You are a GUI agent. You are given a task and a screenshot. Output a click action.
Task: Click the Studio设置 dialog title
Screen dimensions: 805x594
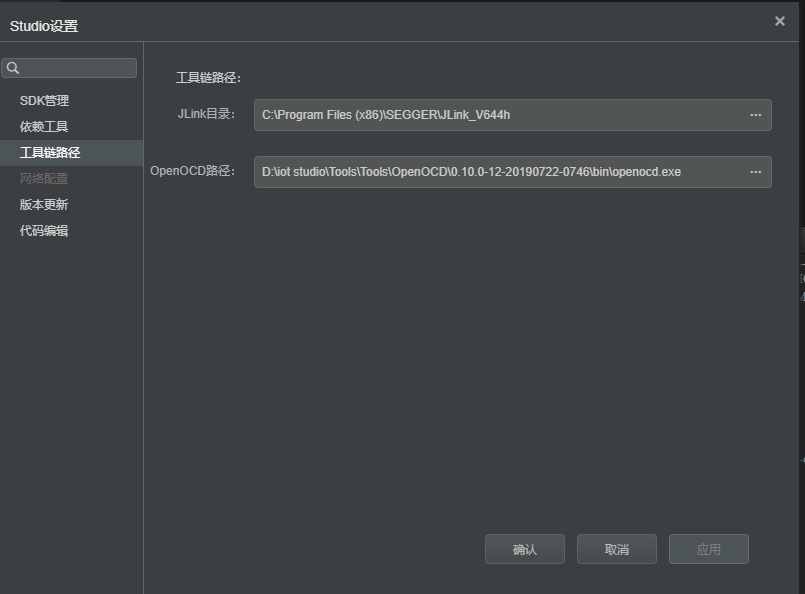(x=44, y=26)
